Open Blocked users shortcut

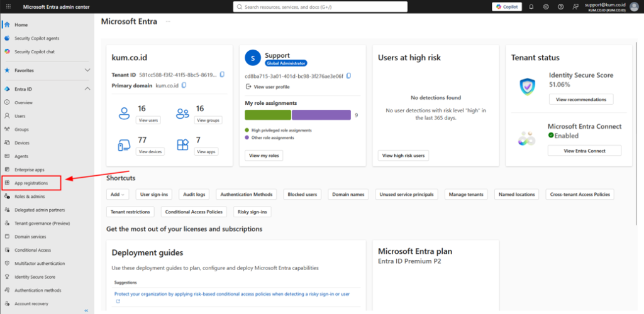coord(303,194)
